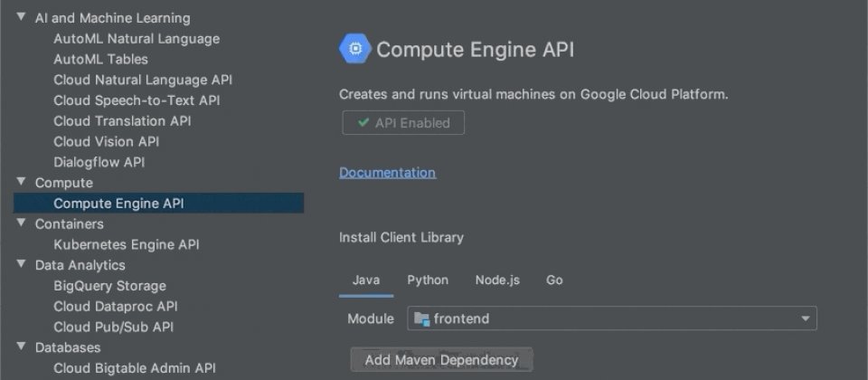Screen dimensions: 868x380
Task: Select Cloud Bigtable Admin API
Action: pyautogui.click(x=135, y=368)
